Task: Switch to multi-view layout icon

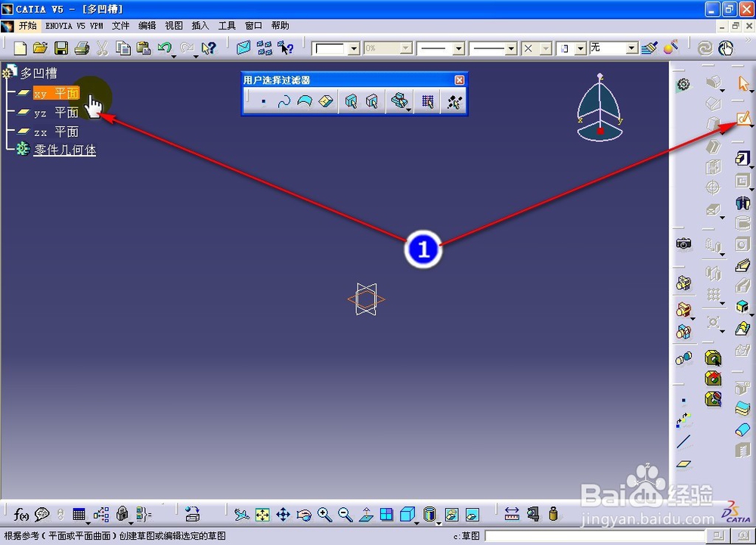Action: coord(386,515)
